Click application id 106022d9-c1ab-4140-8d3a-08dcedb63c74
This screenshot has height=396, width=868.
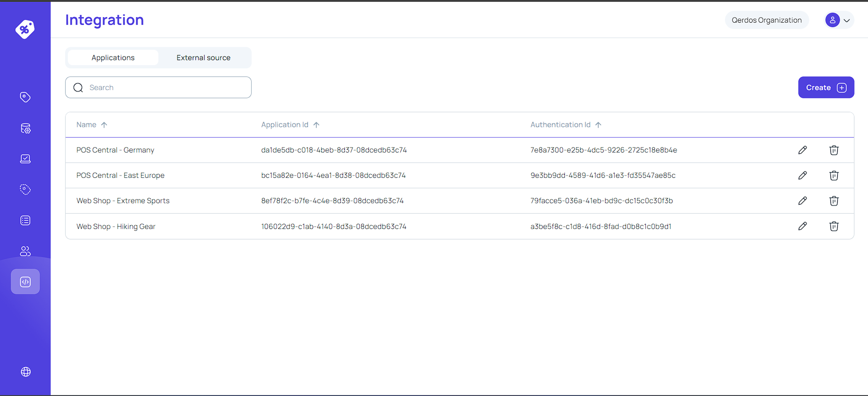tap(334, 226)
